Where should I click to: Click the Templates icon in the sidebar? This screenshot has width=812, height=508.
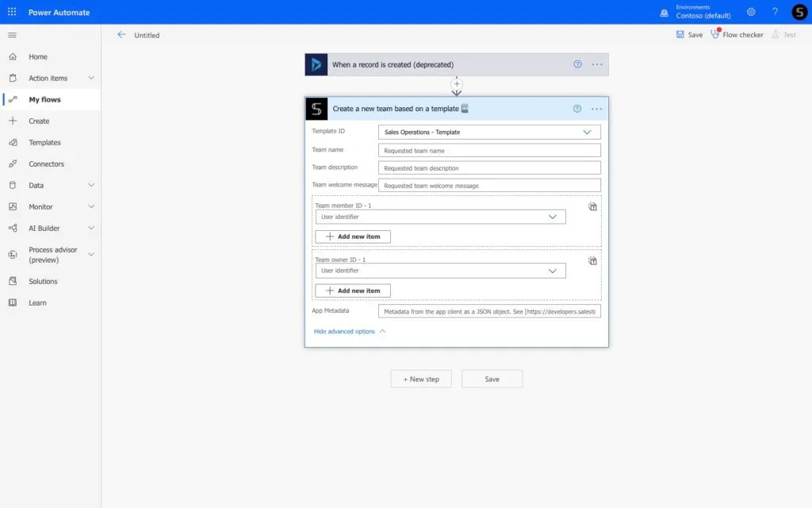tap(13, 142)
